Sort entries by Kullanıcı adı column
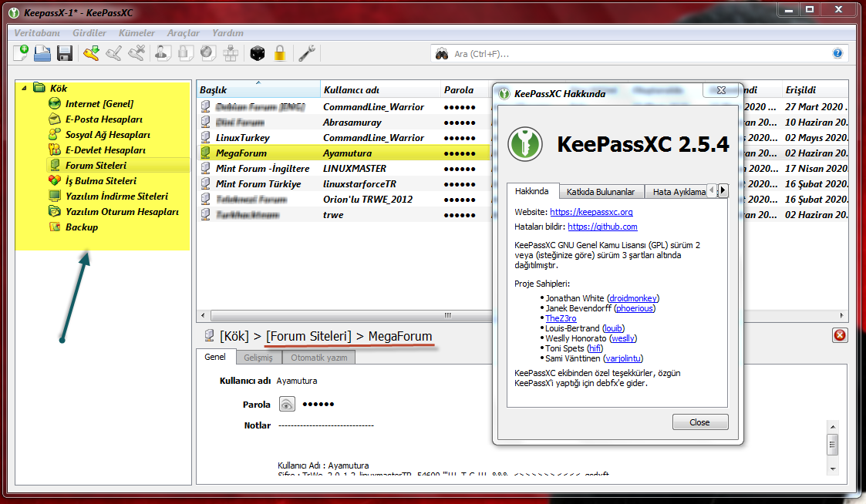Image resolution: width=866 pixels, height=504 pixels. [380, 90]
